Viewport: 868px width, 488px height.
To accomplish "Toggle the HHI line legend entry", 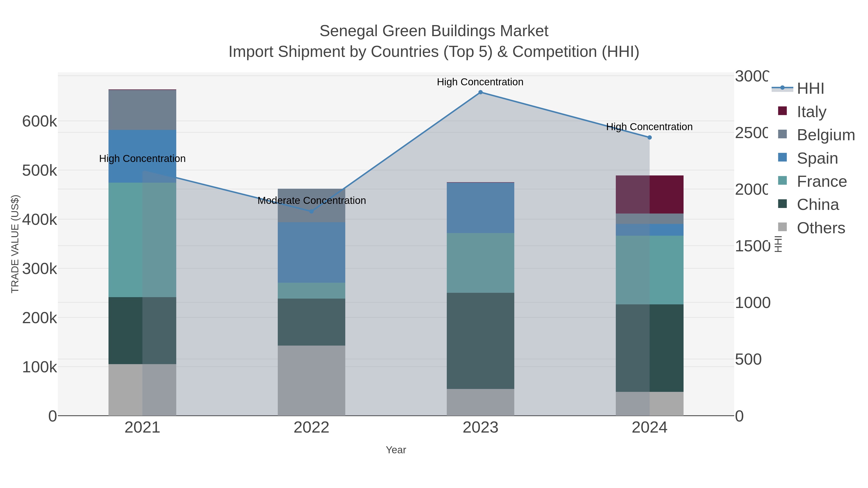I will (x=798, y=89).
